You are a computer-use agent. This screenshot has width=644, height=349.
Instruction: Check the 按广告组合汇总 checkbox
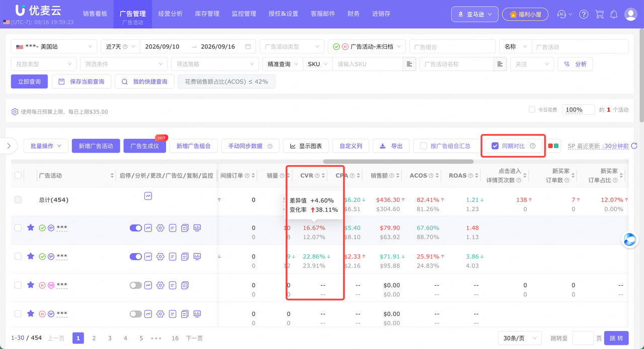click(424, 146)
